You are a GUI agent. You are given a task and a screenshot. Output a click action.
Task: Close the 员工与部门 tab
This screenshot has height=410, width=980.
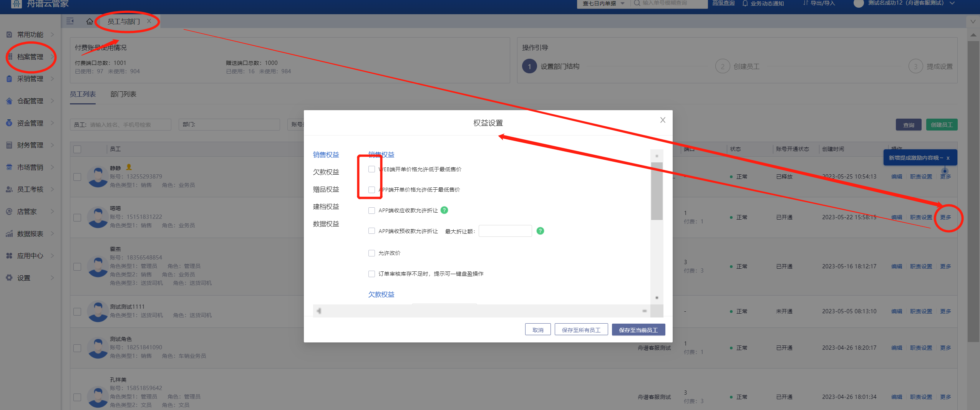pos(149,21)
